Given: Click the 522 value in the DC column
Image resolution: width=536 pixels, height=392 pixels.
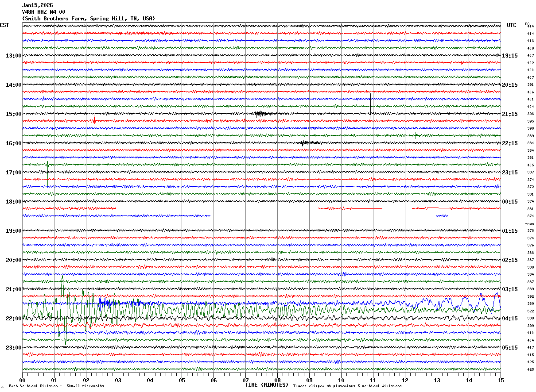Looking at the screenshot, I should coord(530,311).
